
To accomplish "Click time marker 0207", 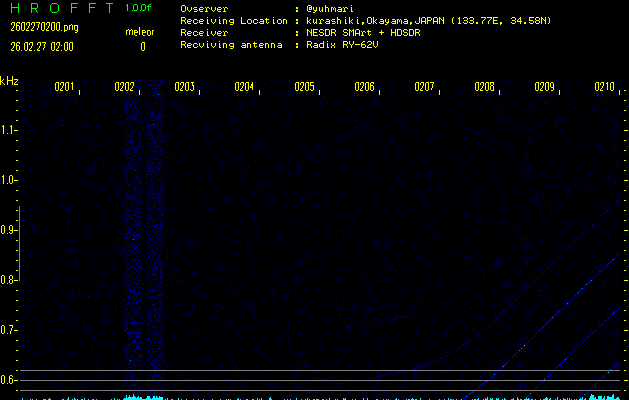I will tap(424, 87).
